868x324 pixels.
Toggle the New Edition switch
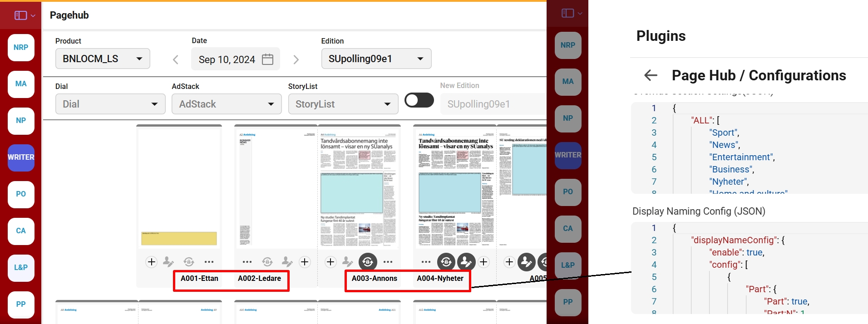419,100
